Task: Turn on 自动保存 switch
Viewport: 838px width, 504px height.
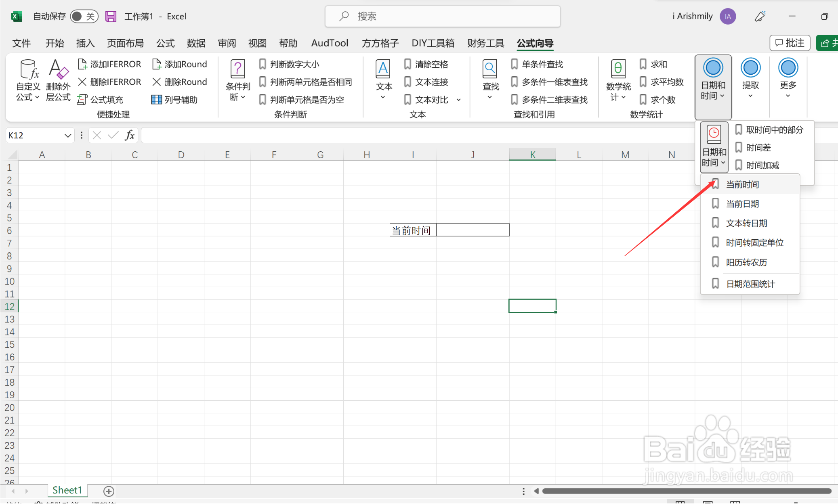Action: click(84, 16)
